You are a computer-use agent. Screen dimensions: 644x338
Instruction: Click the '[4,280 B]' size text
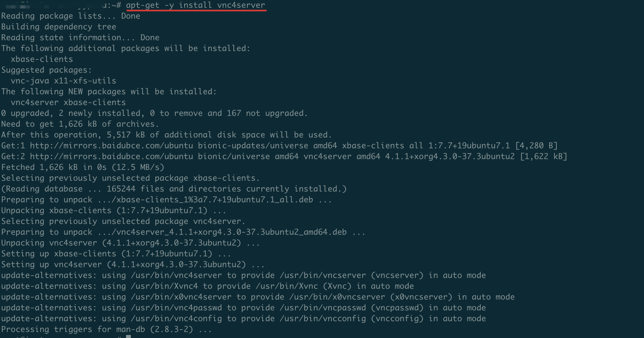[536, 146]
